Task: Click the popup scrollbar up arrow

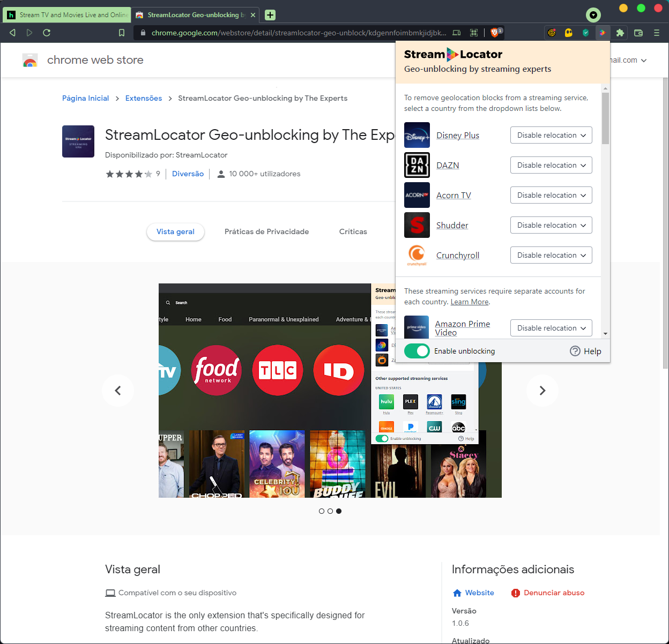Action: [605, 88]
